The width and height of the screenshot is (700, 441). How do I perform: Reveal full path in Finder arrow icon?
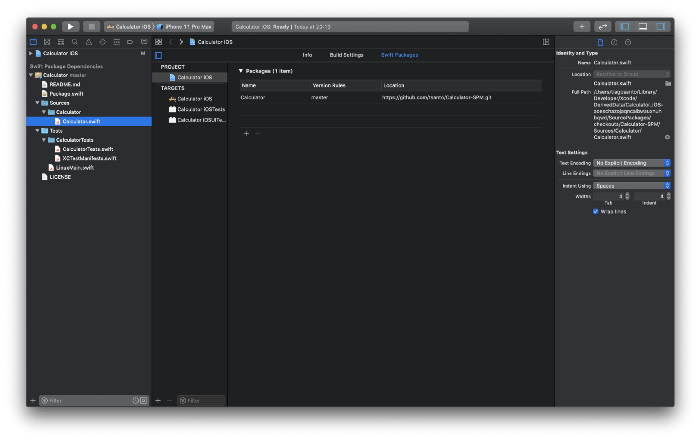click(x=668, y=137)
